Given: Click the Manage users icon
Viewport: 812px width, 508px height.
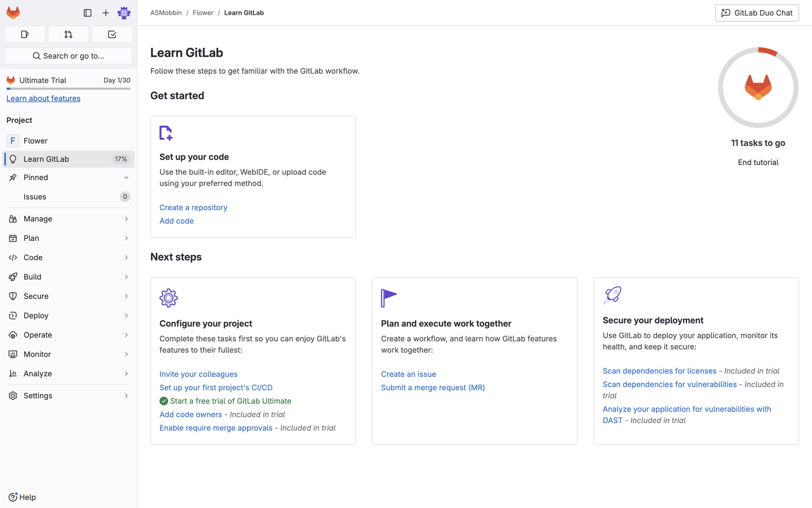Looking at the screenshot, I should click(x=13, y=219).
